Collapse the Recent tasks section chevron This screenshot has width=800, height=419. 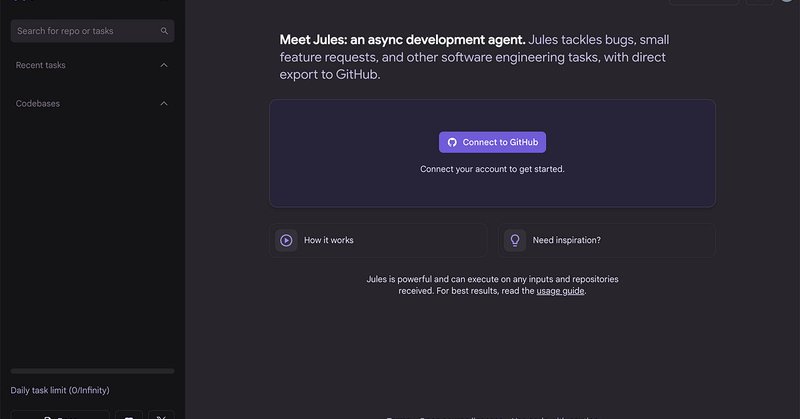pos(164,65)
